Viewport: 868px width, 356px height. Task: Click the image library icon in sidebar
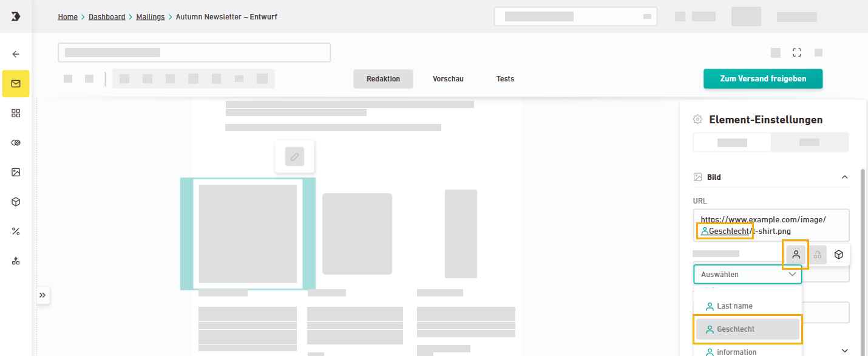pyautogui.click(x=16, y=172)
